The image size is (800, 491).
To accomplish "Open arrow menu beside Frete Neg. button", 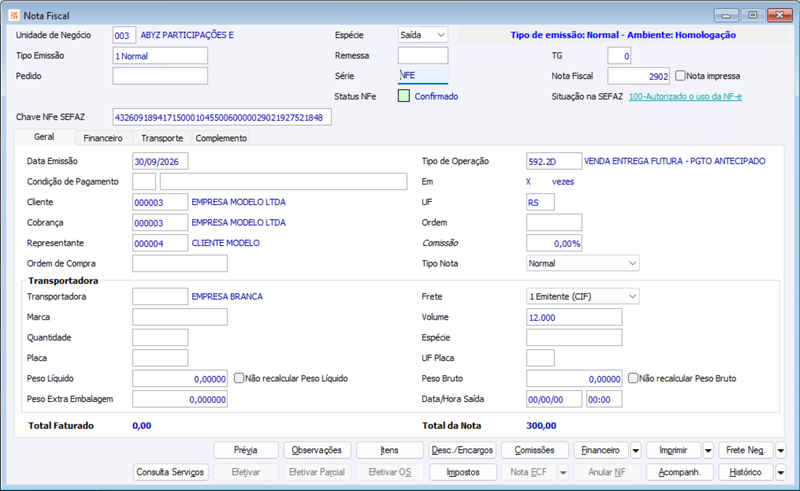I will coord(781,450).
